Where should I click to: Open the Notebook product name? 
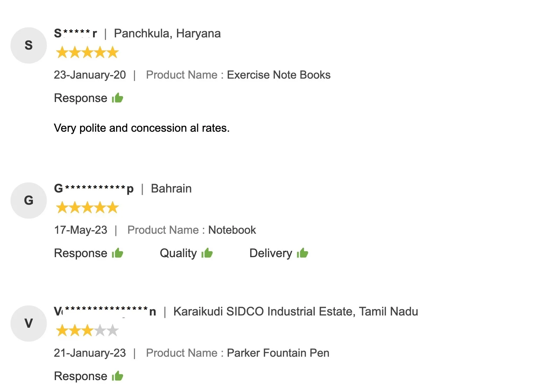[x=232, y=230]
